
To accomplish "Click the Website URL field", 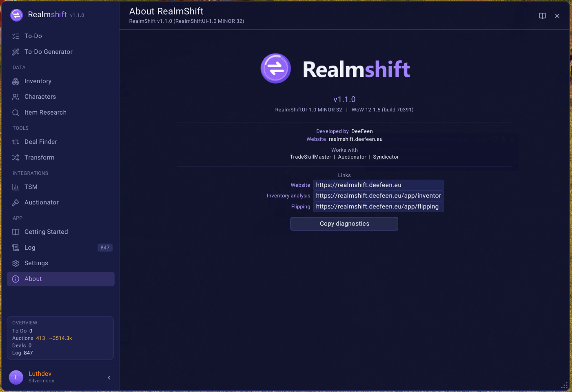I will pyautogui.click(x=379, y=185).
